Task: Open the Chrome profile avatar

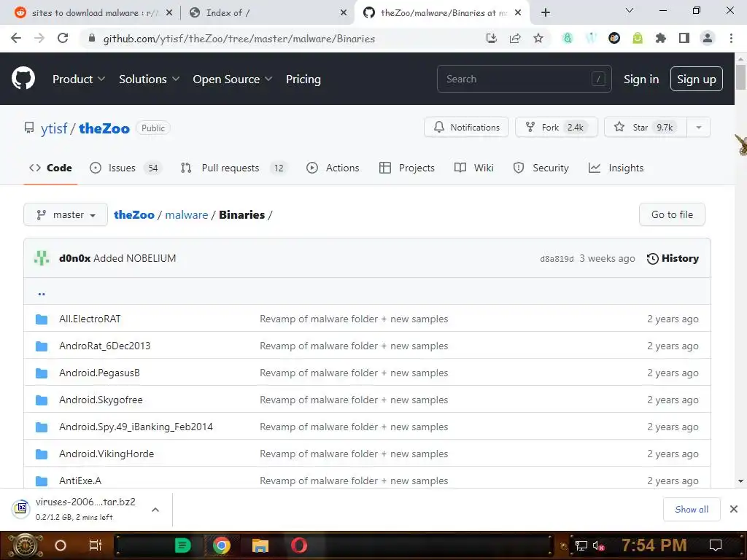Action: tap(708, 38)
